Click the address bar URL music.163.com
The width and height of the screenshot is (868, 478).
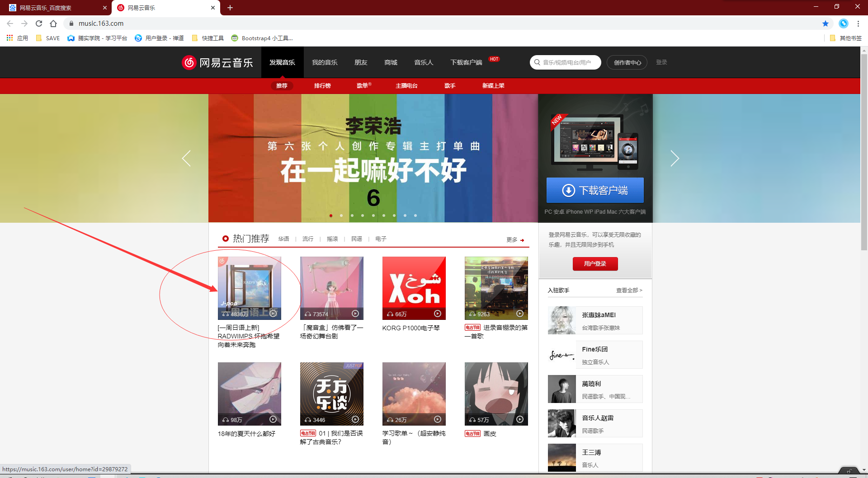101,23
